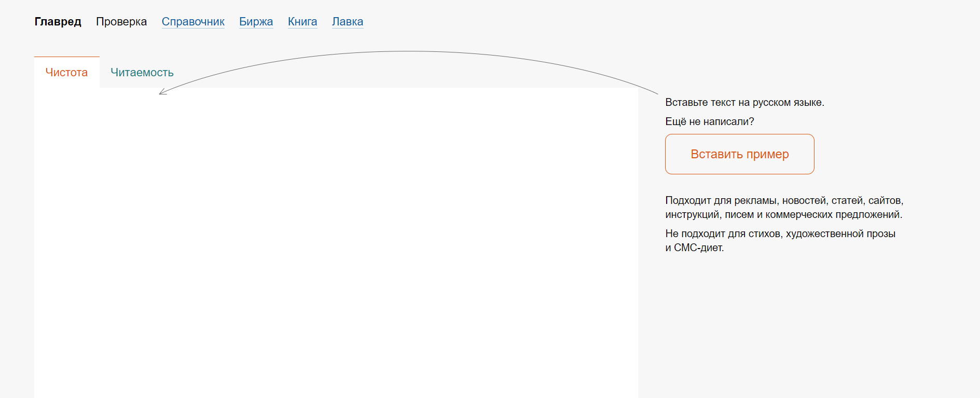Click the 'Подходит для рекламы, новостей' line

click(784, 200)
